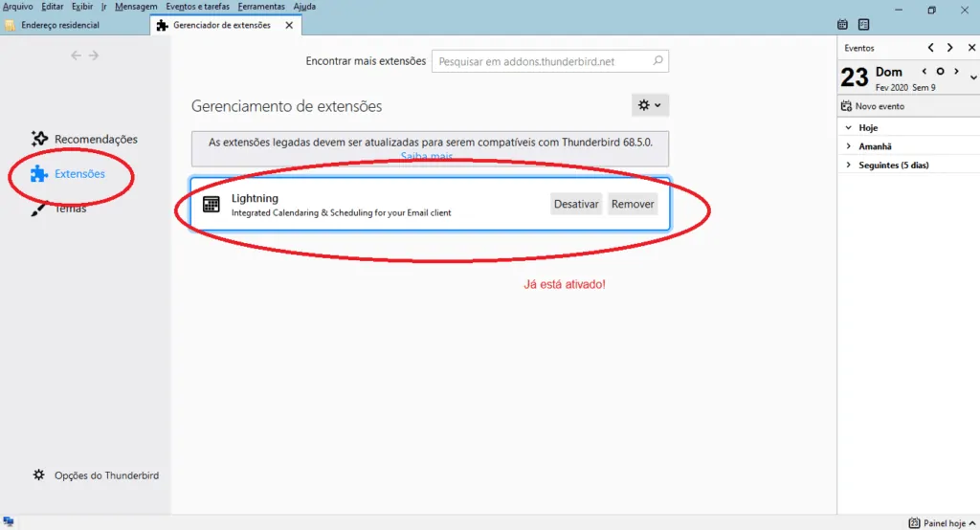Open the Ir menu
Image resolution: width=980 pixels, height=530 pixels.
point(103,7)
